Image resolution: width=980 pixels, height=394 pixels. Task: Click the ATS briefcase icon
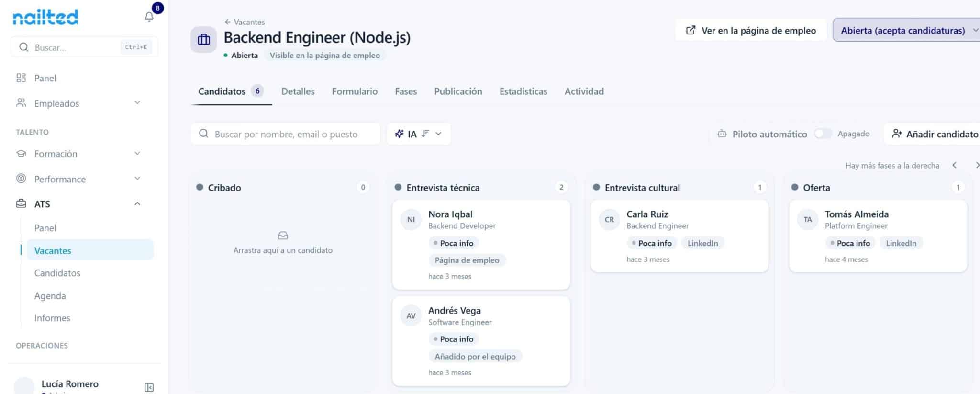(21, 203)
